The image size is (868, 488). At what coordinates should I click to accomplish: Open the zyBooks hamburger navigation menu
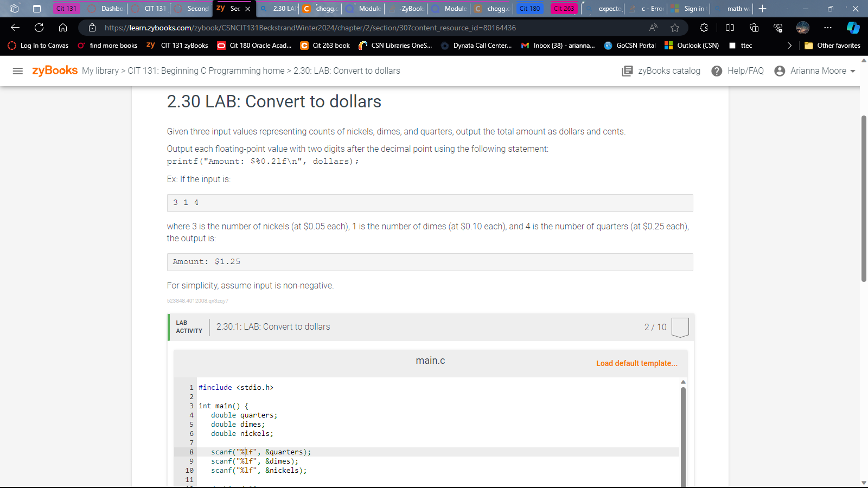tap(18, 70)
